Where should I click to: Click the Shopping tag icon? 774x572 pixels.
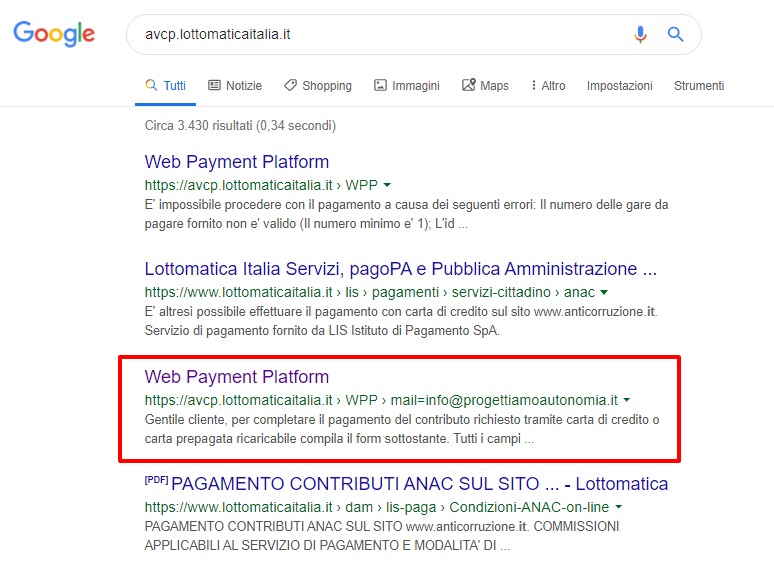[x=290, y=85]
